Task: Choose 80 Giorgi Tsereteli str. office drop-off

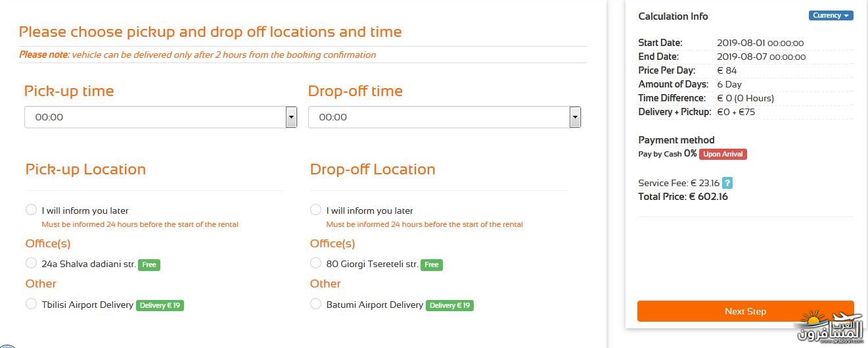Action: tap(315, 263)
